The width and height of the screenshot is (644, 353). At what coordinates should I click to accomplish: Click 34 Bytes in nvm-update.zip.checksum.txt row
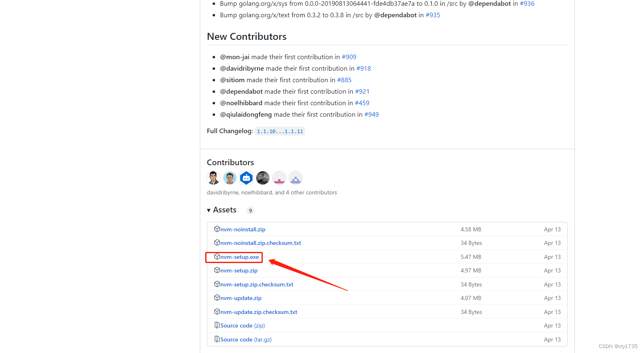click(471, 312)
